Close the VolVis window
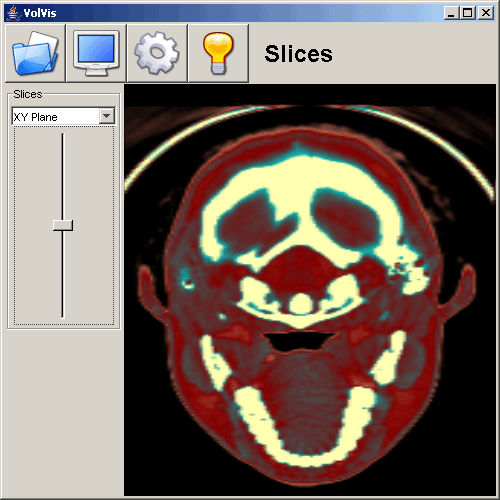The height and width of the screenshot is (500, 500). pyautogui.click(x=486, y=13)
